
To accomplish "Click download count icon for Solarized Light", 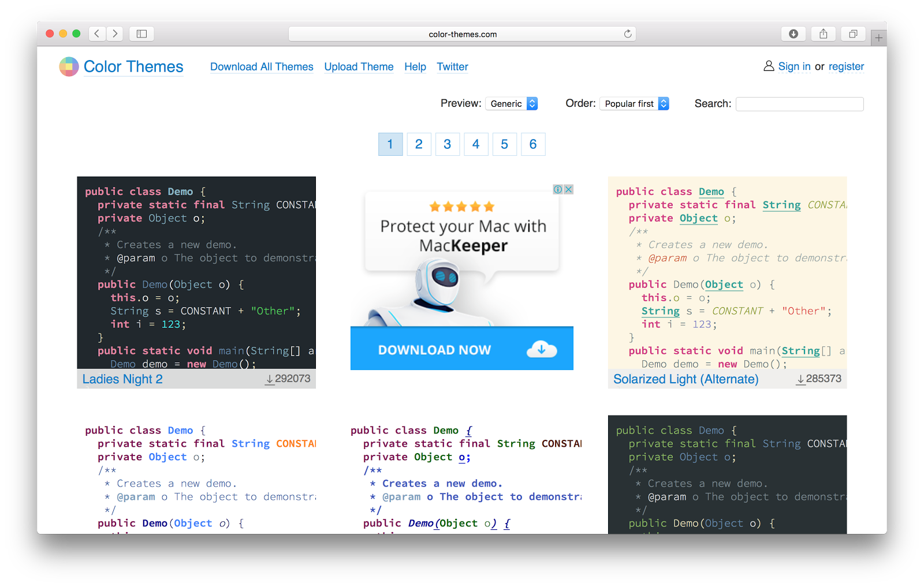I will tap(800, 380).
